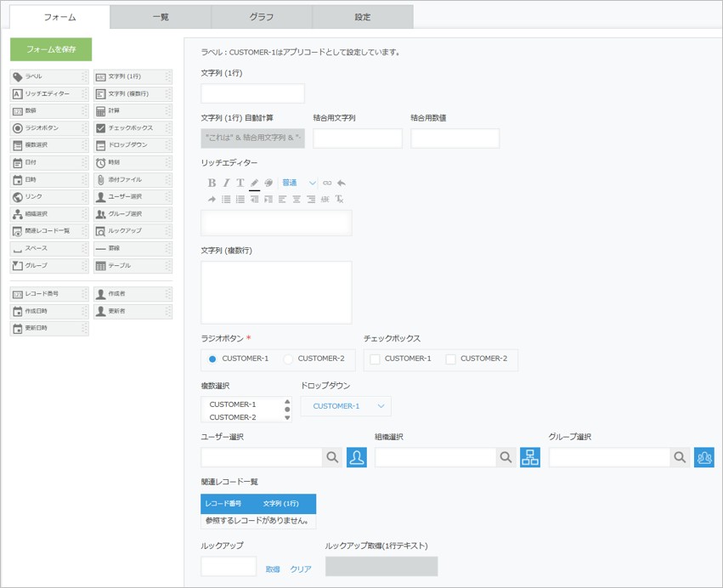Click the undo arrow in the rich editor toolbar

[341, 183]
